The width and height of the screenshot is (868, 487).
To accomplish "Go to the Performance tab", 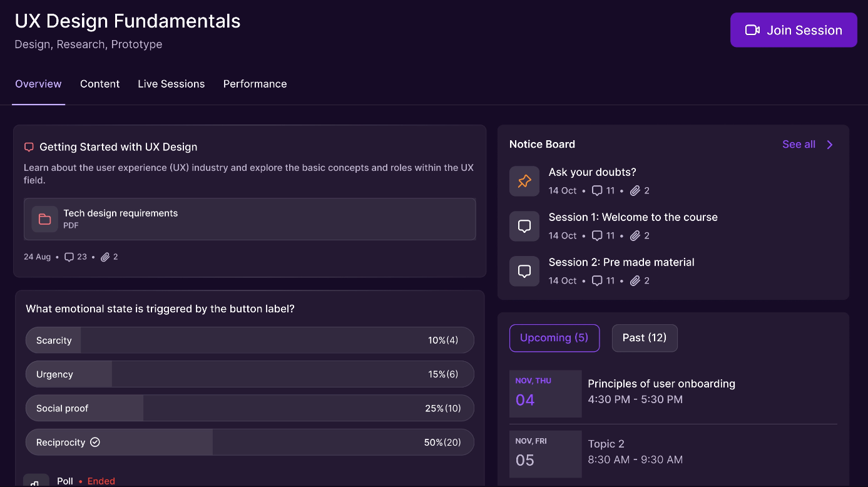I will pyautogui.click(x=255, y=84).
